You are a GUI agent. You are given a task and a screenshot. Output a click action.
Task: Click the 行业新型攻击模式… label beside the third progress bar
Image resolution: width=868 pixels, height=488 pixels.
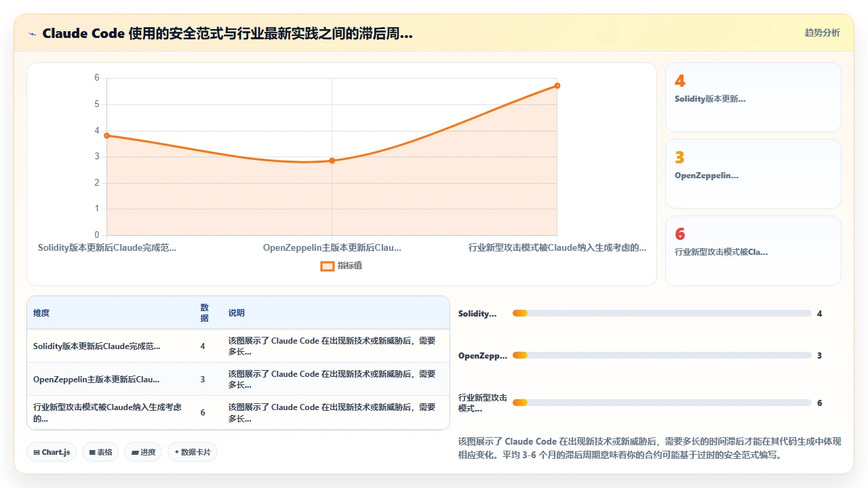[483, 403]
